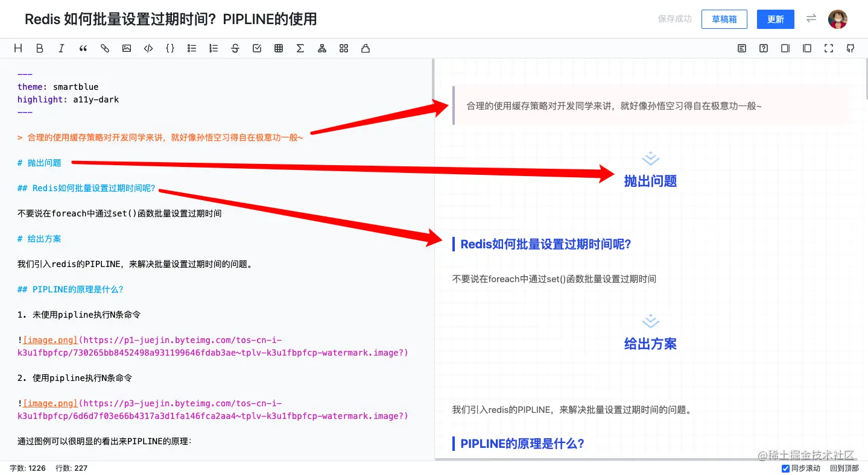Image resolution: width=868 pixels, height=475 pixels.
Task: Insert a hyperlink
Action: pyautogui.click(x=105, y=49)
